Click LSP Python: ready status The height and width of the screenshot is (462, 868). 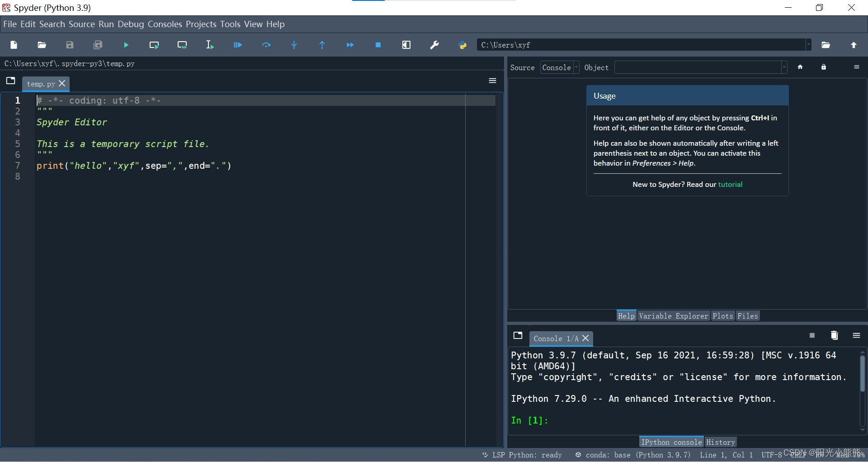pyautogui.click(x=522, y=455)
